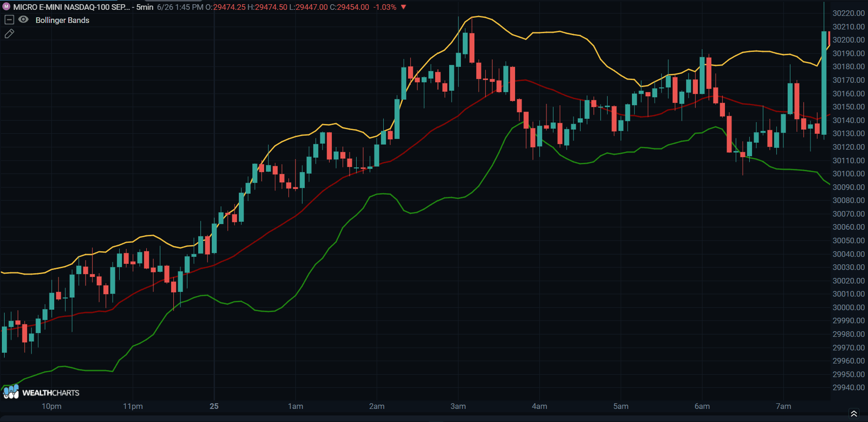Click the 30100.00 price axis label

[x=848, y=174]
